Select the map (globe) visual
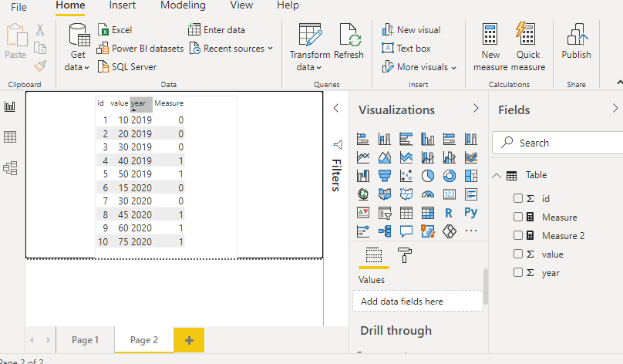Image resolution: width=623 pixels, height=364 pixels. click(x=362, y=194)
